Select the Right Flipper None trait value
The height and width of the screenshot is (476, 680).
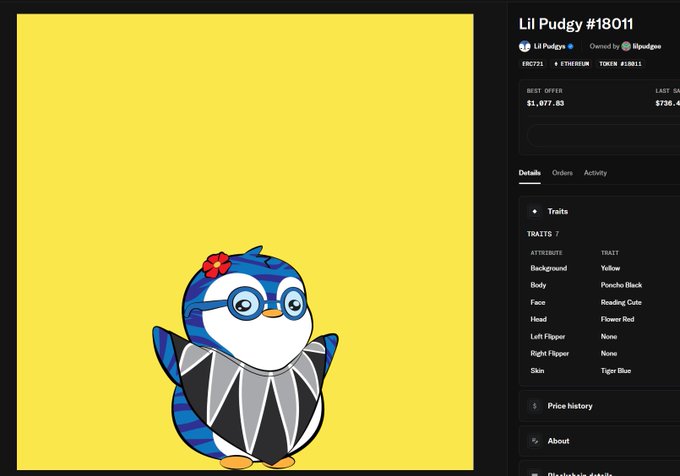[608, 354]
